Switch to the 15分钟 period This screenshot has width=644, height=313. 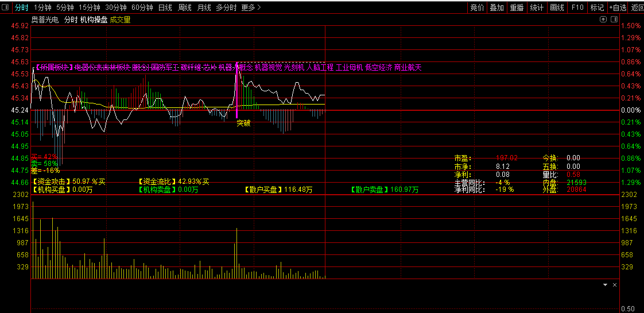[89, 7]
